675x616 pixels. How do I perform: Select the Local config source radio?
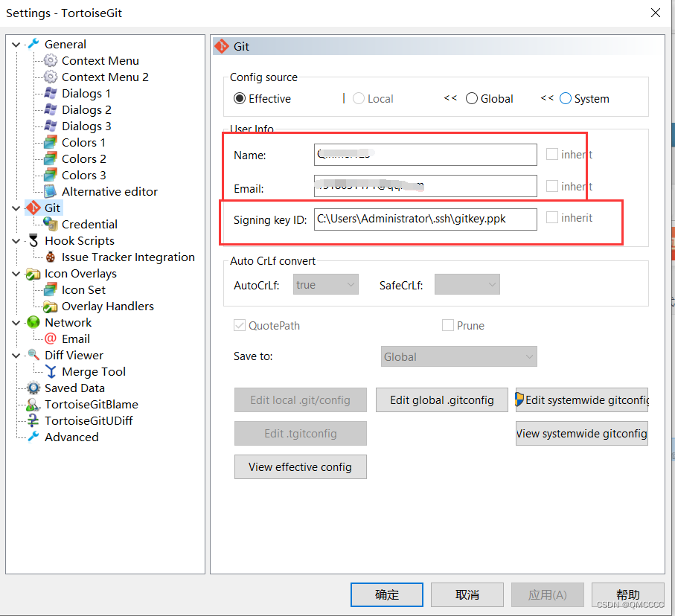[358, 99]
